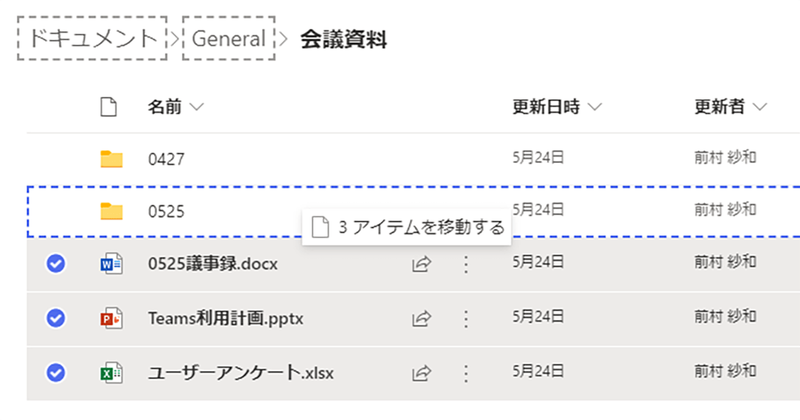This screenshot has width=800, height=420.
Task: Share the 0525議事録.docx file
Action: 422,265
